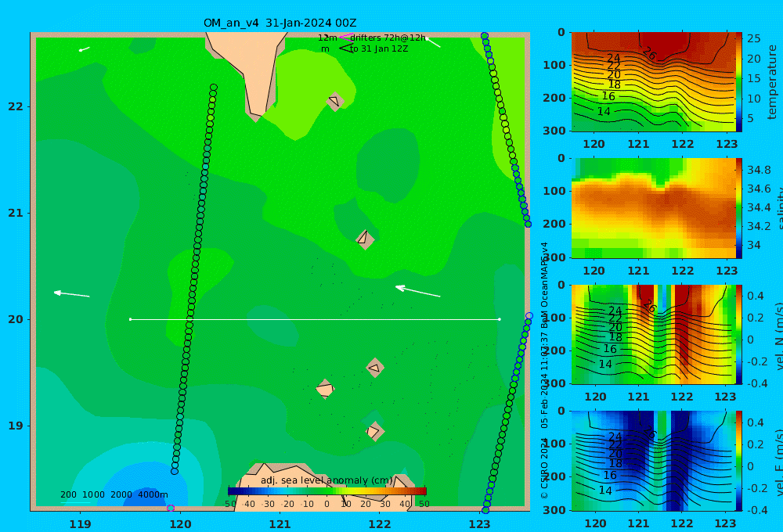Click the 34.8 tick on salinity color bar
This screenshot has height=532, width=783.
(759, 171)
